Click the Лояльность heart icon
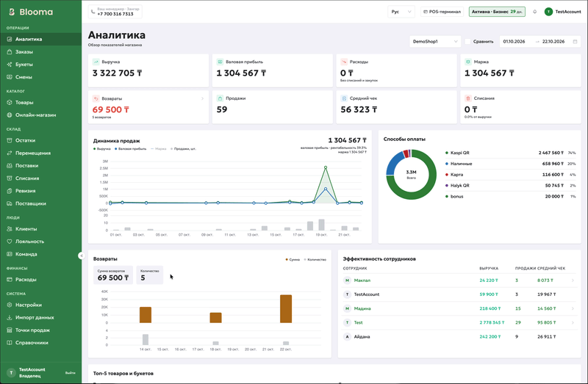Viewport: 588px width, 384px height. [x=10, y=242]
